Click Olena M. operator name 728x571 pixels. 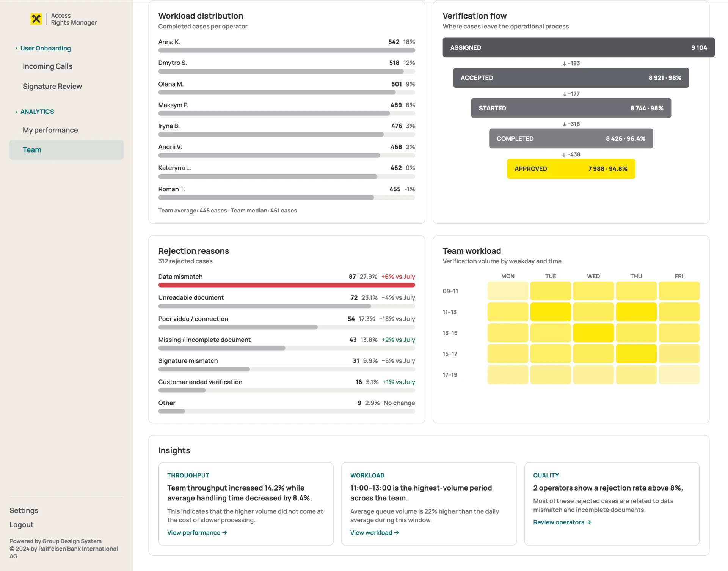click(171, 84)
